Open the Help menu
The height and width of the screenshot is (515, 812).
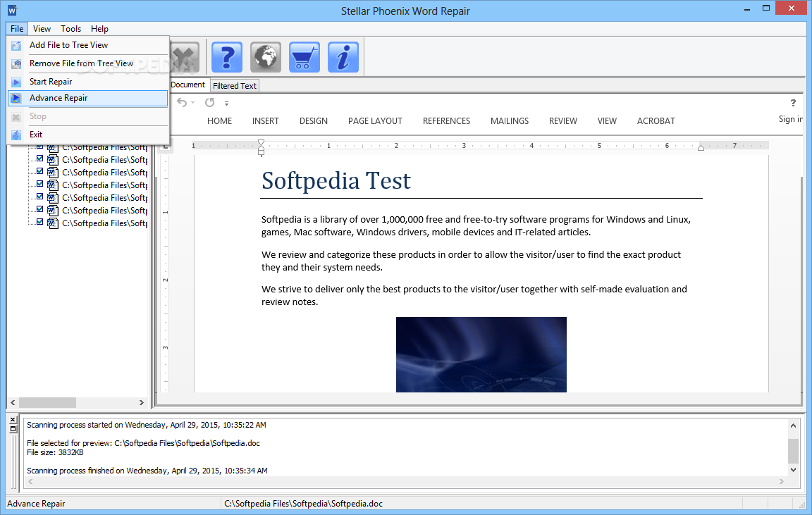[x=99, y=29]
